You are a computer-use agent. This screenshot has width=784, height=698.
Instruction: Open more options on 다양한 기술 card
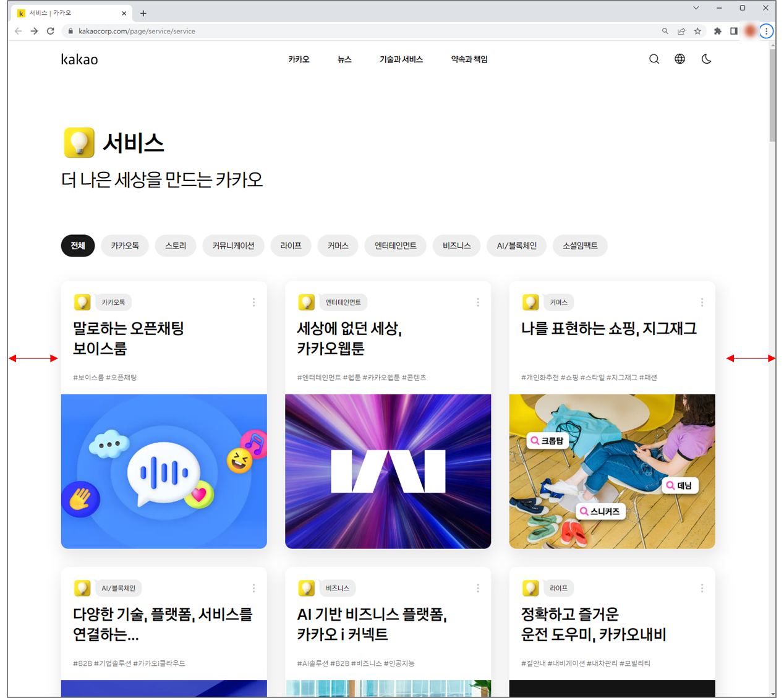[254, 588]
